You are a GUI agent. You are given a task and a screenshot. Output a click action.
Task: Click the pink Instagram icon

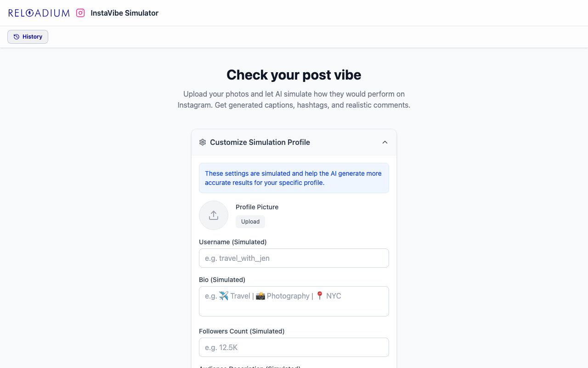click(x=80, y=13)
